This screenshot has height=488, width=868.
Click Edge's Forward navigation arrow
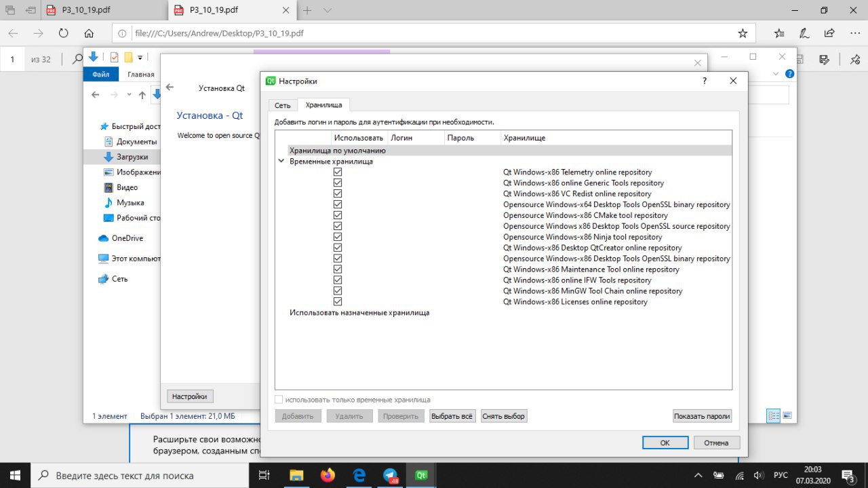pos(39,33)
